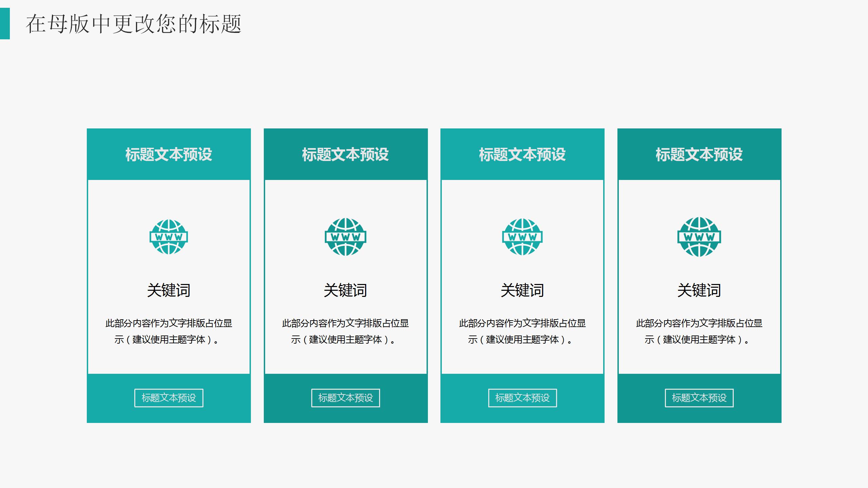Select the third card header 标题文本预设

tap(522, 155)
